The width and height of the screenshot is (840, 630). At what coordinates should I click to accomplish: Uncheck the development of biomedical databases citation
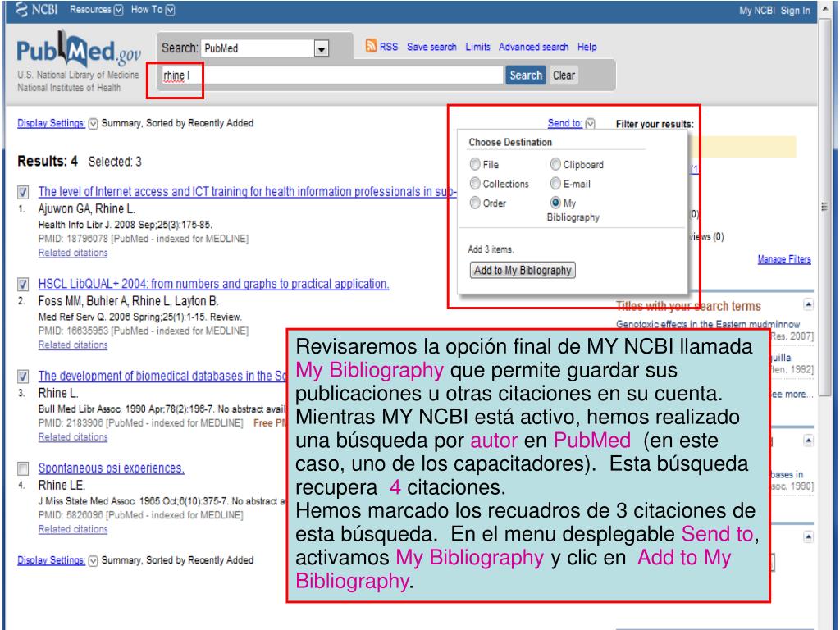click(23, 376)
